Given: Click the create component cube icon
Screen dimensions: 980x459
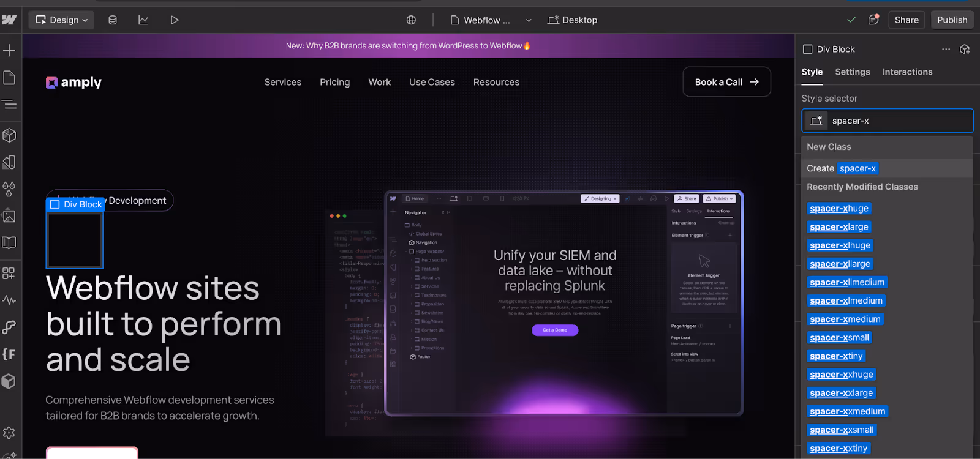Looking at the screenshot, I should click(965, 49).
